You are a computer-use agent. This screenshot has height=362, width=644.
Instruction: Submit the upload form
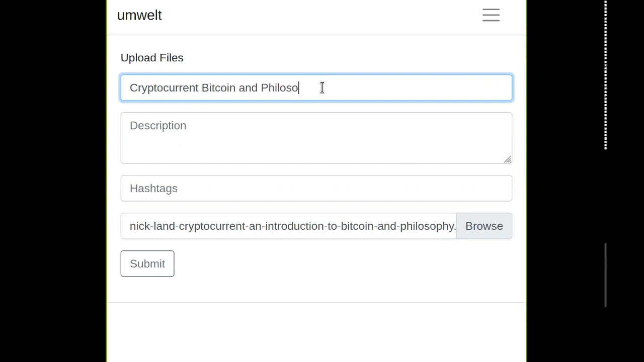(147, 264)
